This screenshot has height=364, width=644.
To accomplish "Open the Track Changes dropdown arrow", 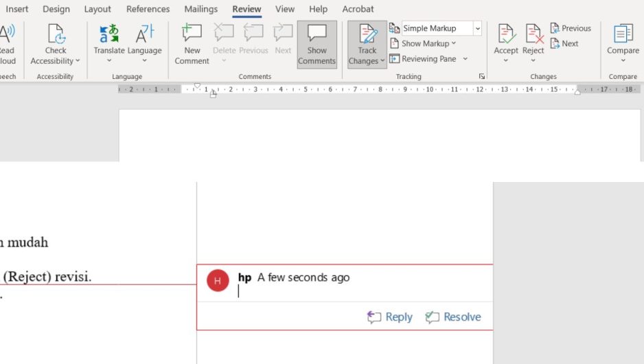I will tap(382, 61).
